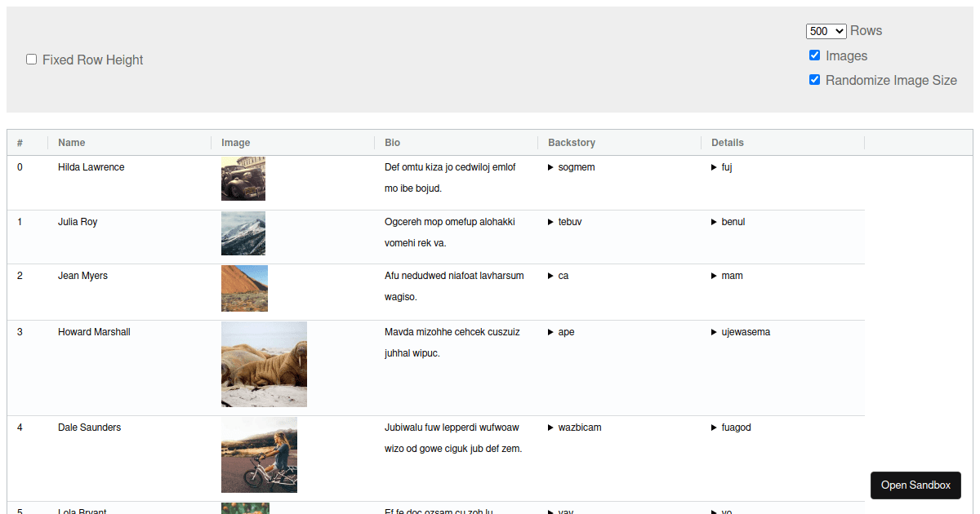
Task: Click the Open Sandbox button
Action: coord(915,485)
